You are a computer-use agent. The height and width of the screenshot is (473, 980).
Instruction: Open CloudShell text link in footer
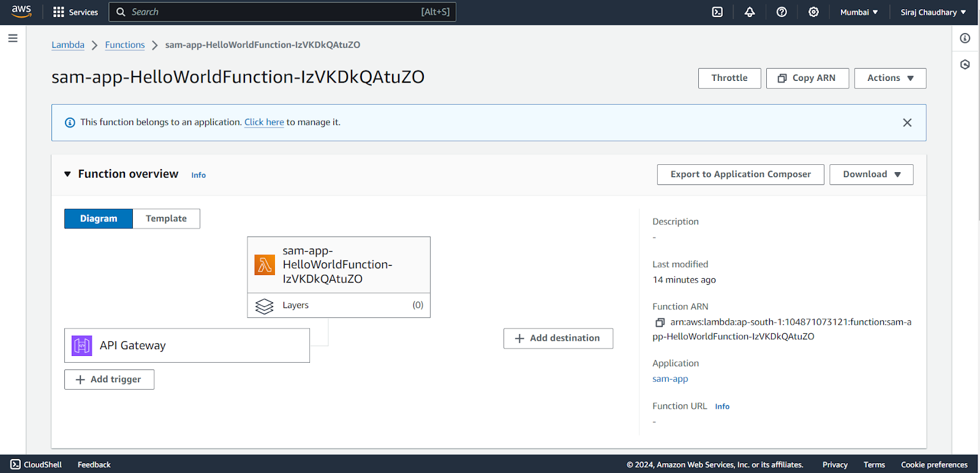(x=43, y=464)
